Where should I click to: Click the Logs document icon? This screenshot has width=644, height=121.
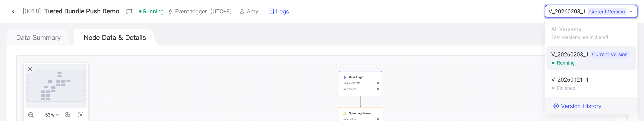271,12
